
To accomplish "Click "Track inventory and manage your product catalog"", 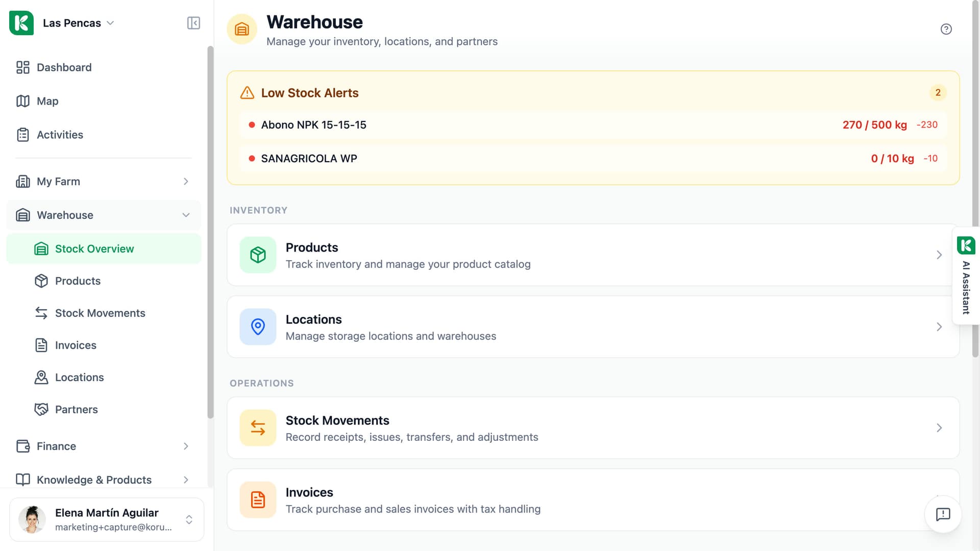I will [408, 264].
